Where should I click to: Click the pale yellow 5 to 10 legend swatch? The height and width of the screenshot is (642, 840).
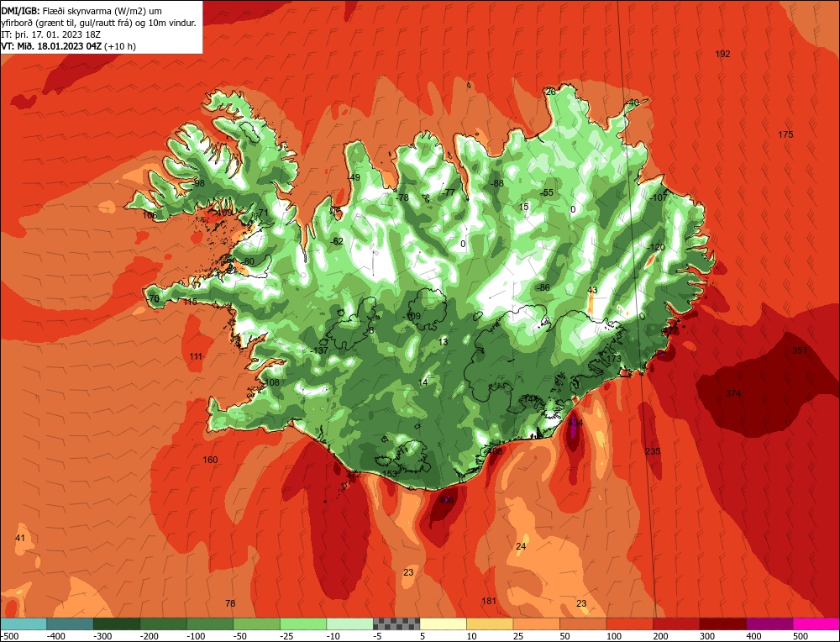click(x=443, y=624)
